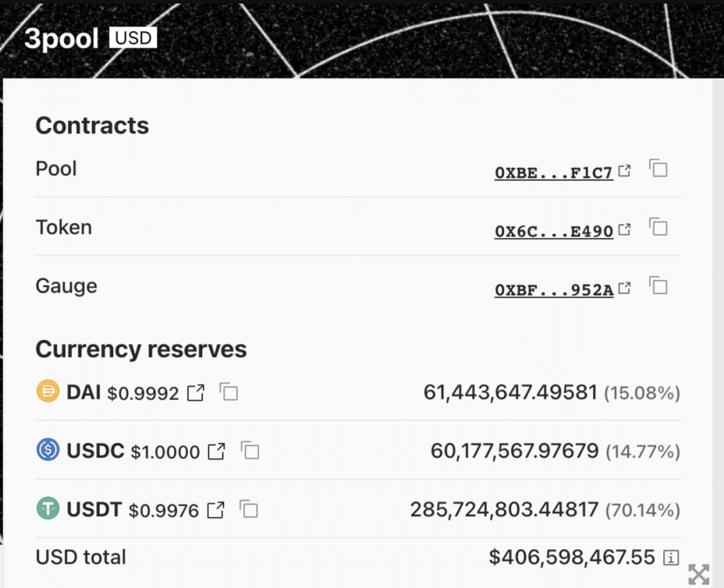Click the USDC coin logo
724x588 pixels.
pos(48,449)
